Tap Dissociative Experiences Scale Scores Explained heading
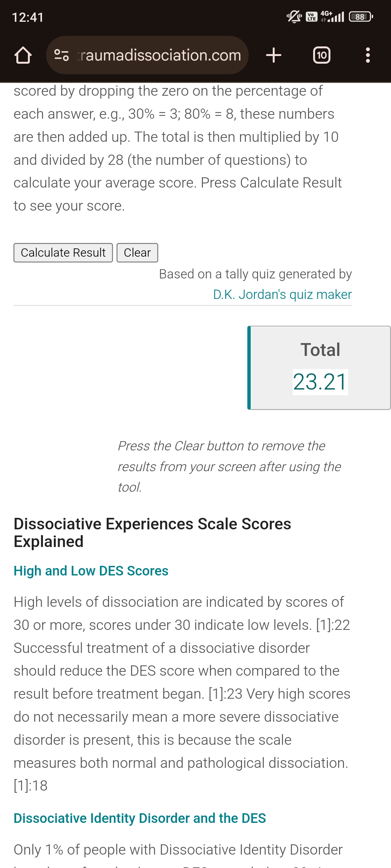The height and width of the screenshot is (868, 391). click(x=152, y=533)
